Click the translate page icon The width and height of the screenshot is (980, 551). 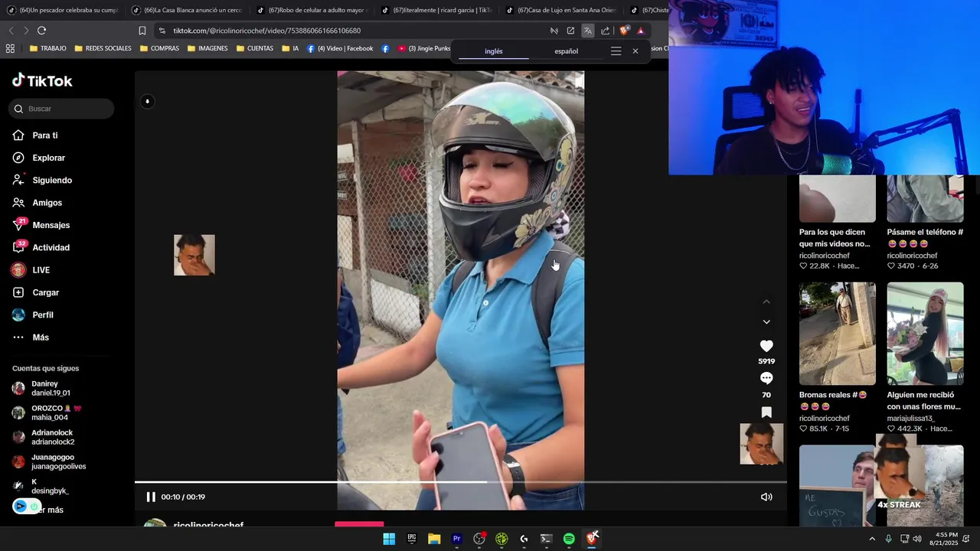pos(587,31)
